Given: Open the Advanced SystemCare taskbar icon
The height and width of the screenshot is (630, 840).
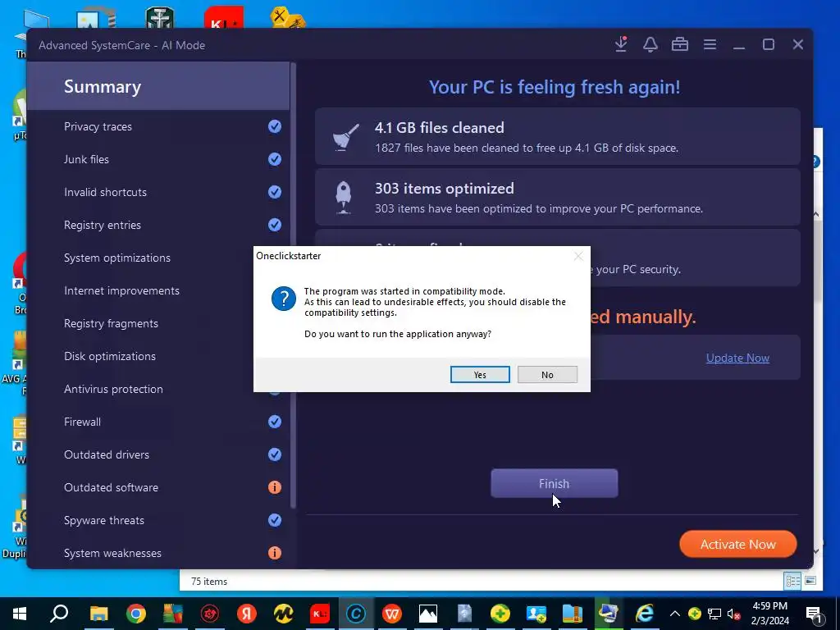Looking at the screenshot, I should coord(355,614).
